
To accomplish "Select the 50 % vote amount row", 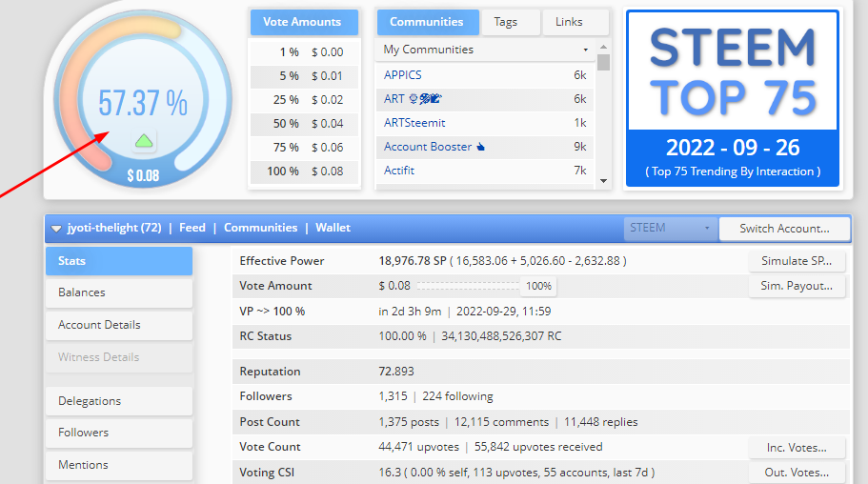I will (x=304, y=124).
